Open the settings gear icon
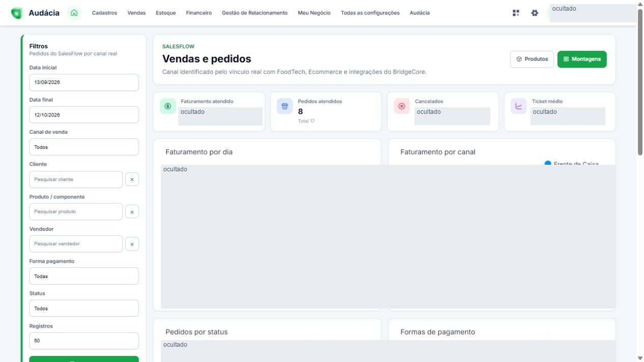Screen dimensions: 644x362 (x=535, y=13)
